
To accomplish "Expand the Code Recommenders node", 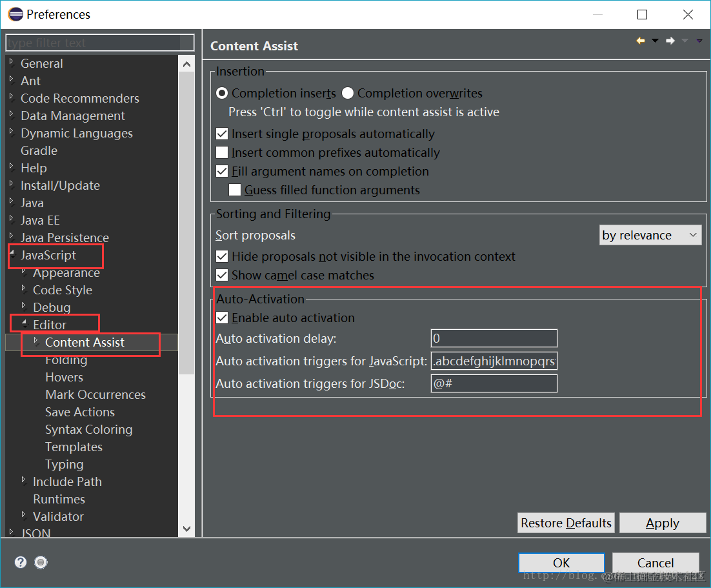I will coord(12,97).
